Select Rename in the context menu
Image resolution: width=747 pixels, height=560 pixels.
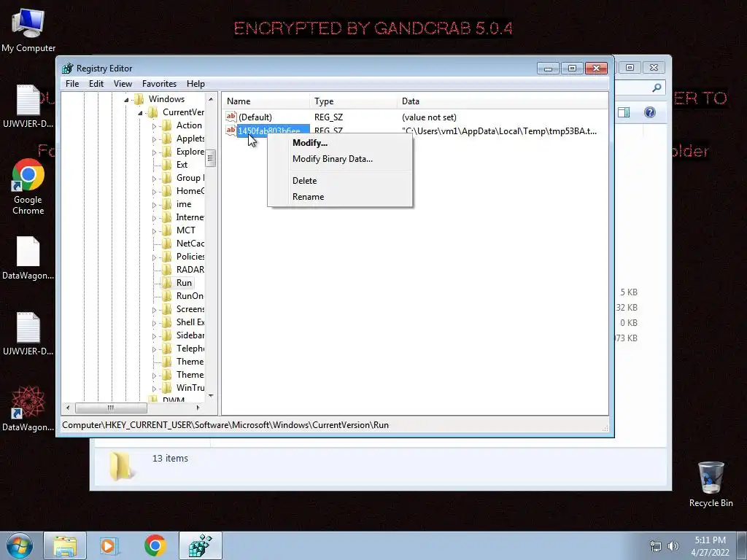coord(339,197)
